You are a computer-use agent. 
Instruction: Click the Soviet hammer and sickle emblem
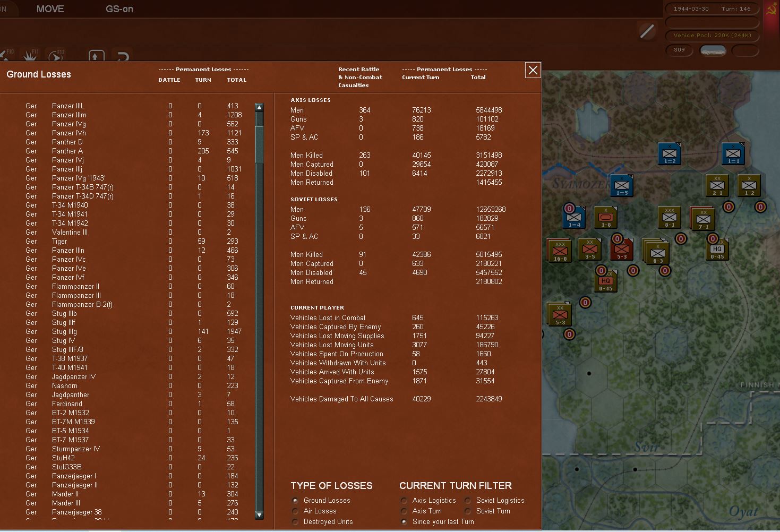tap(771, 9)
